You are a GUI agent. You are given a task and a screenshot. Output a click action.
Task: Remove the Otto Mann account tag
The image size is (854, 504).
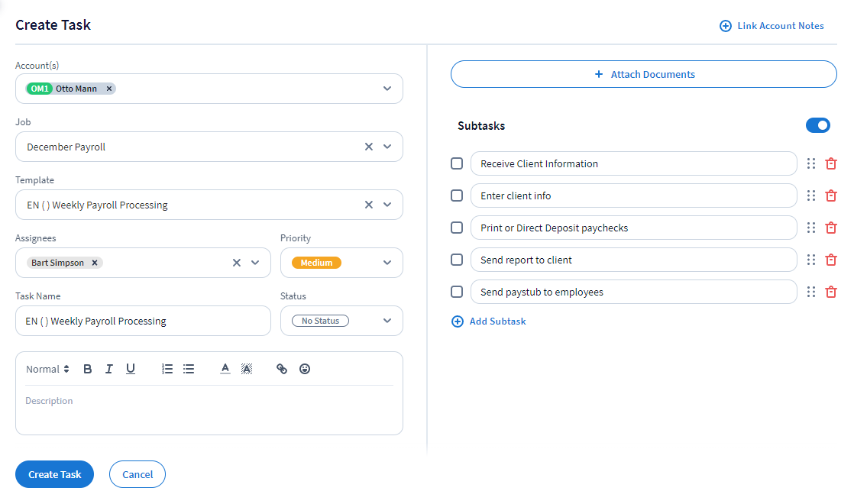click(109, 89)
